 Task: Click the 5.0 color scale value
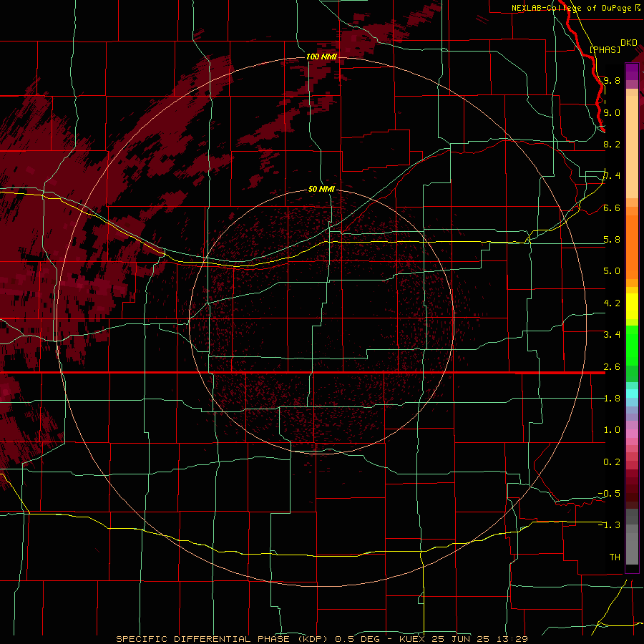(612, 271)
